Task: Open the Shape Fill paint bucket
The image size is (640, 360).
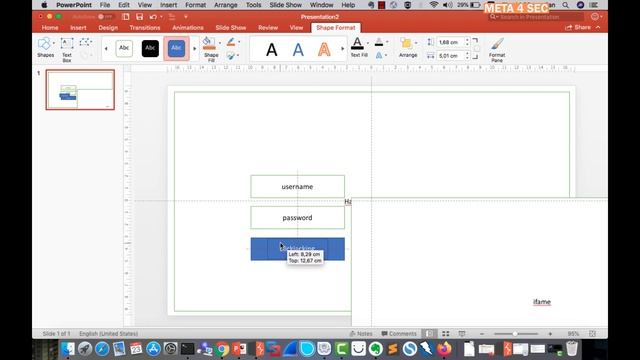Action: click(x=209, y=43)
